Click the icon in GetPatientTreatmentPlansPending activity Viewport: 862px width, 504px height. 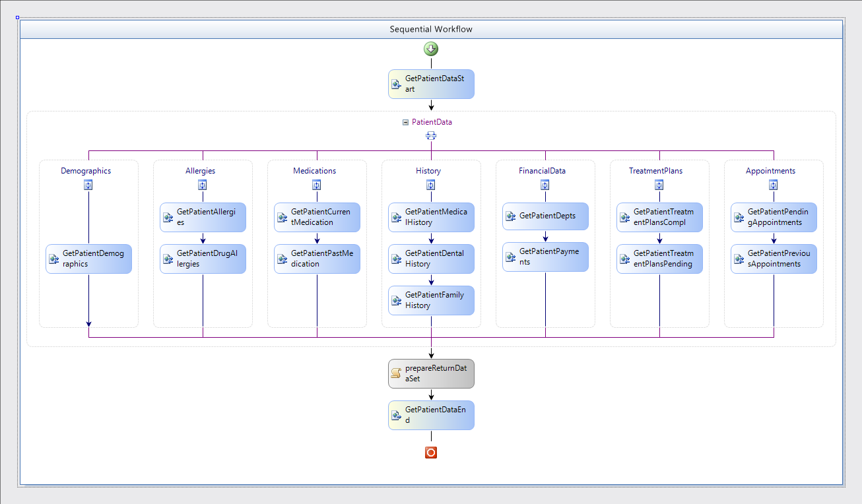[625, 259]
